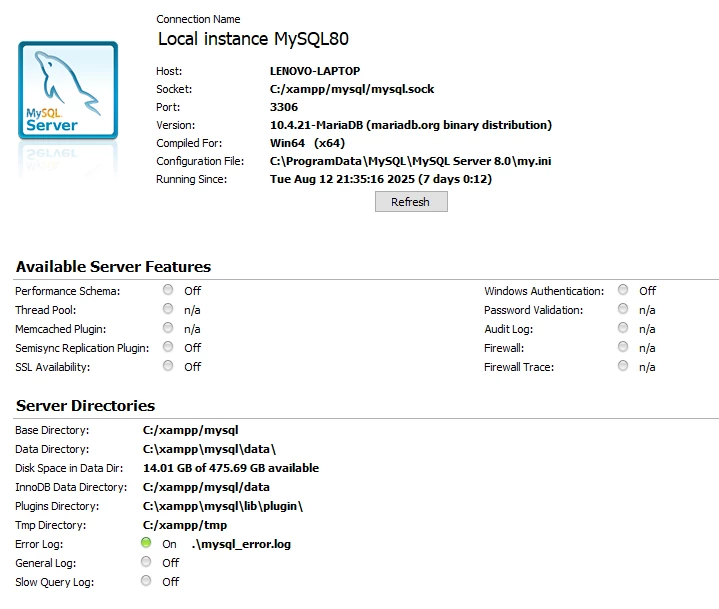Select '14.01 GB of 475.69 GB available'

pos(231,468)
